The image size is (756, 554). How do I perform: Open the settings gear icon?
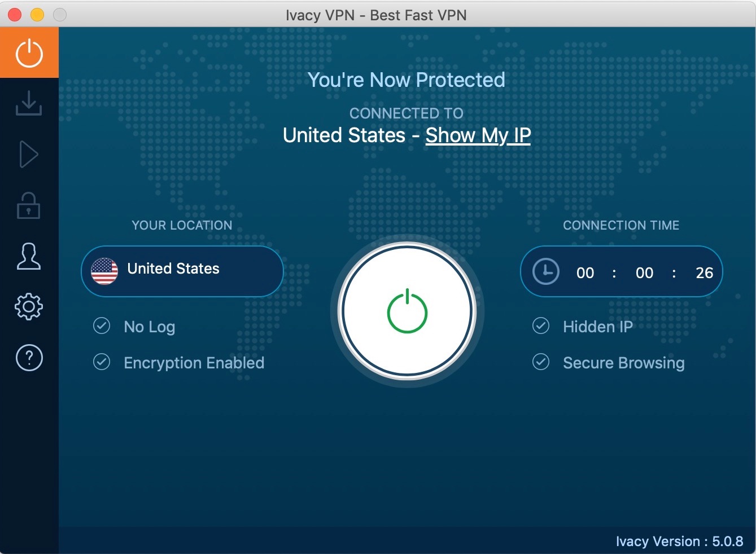(x=29, y=307)
